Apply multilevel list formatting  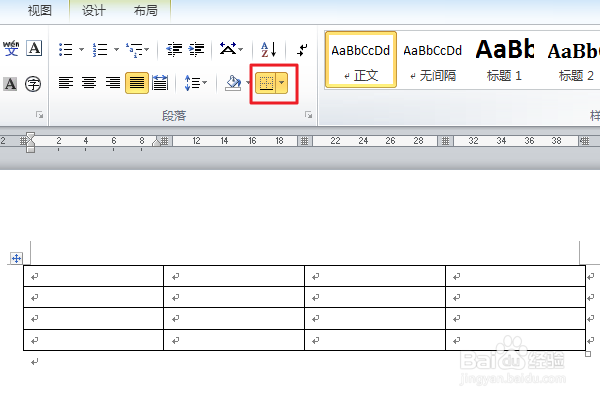coord(134,49)
